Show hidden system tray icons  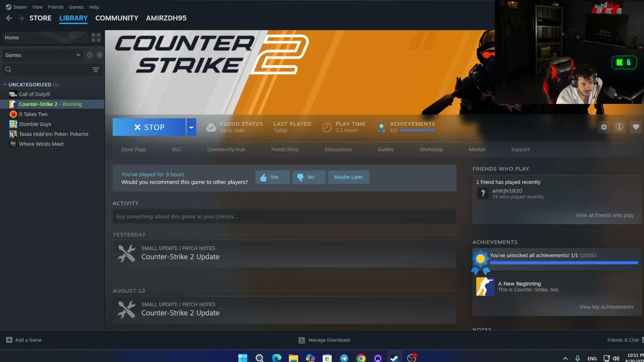tap(565, 358)
